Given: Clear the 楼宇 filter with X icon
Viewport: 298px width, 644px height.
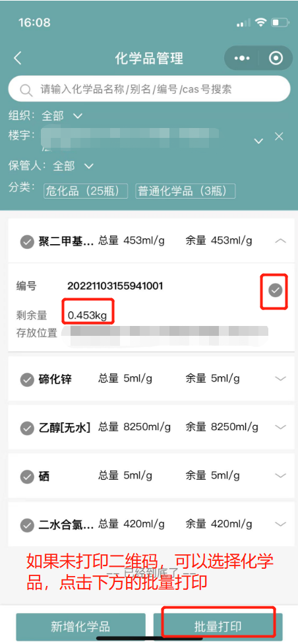Looking at the screenshot, I should 279,137.
